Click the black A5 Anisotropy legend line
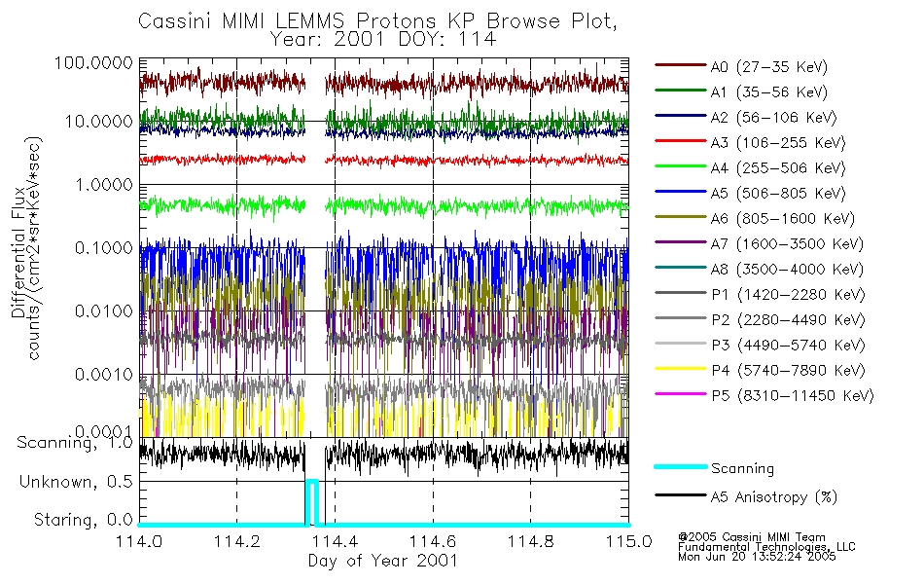Viewport: 924px width, 584px height. (x=681, y=494)
